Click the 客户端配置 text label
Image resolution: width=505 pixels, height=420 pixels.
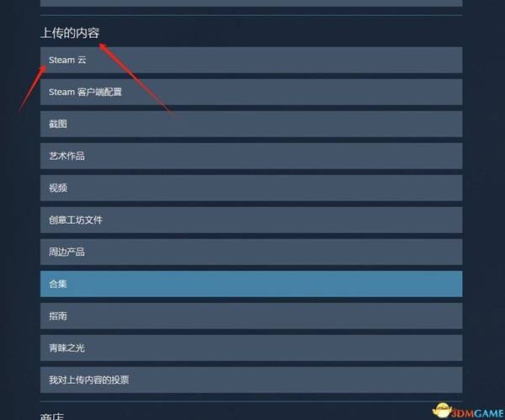point(99,92)
